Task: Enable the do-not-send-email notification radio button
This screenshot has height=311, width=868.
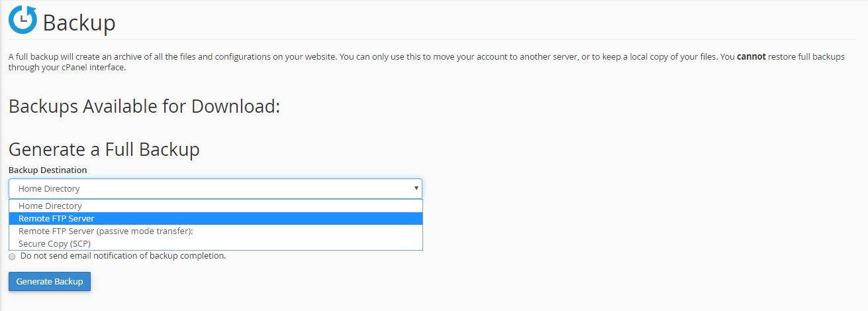Action: pos(12,257)
